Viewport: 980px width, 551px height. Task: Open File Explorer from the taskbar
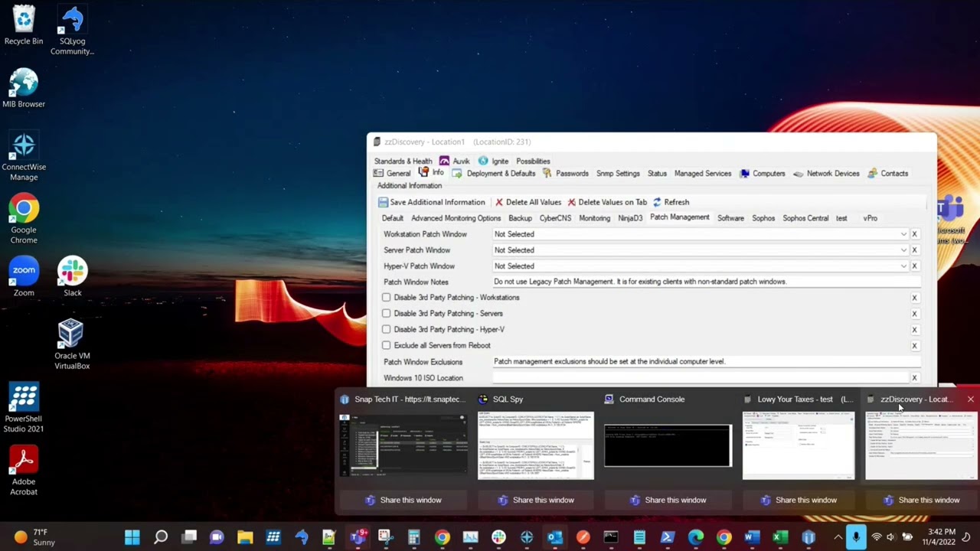pos(245,537)
